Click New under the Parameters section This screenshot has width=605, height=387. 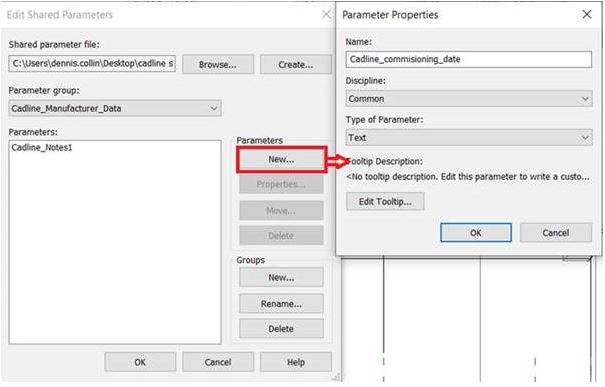tap(281, 159)
